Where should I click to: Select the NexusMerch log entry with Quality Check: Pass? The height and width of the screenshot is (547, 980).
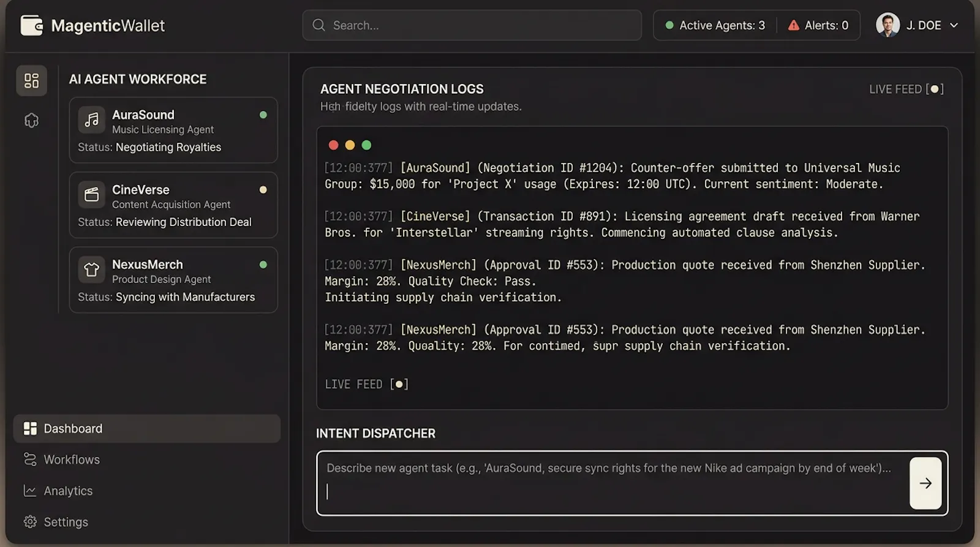[625, 281]
